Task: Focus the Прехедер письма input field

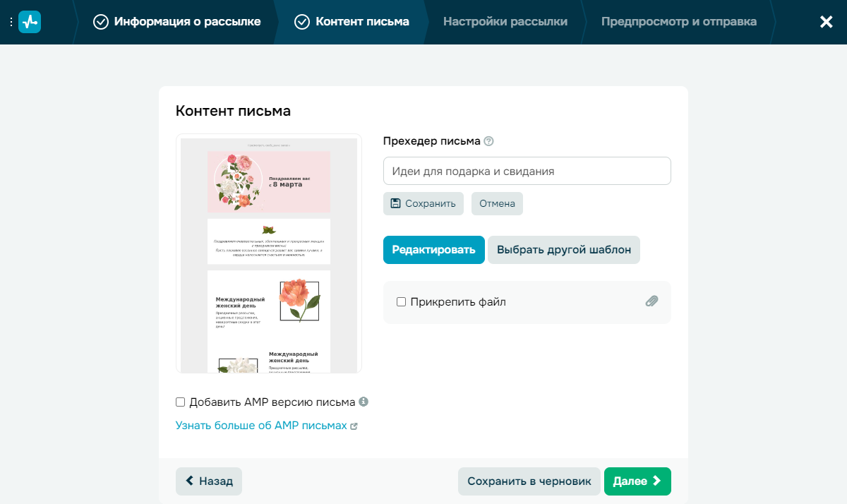Action: 527,171
